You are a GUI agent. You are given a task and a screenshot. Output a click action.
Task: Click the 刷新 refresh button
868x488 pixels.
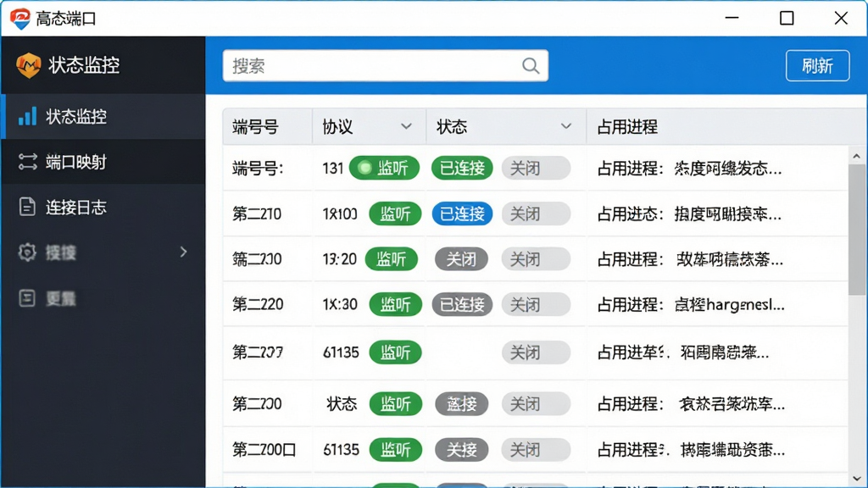point(818,66)
